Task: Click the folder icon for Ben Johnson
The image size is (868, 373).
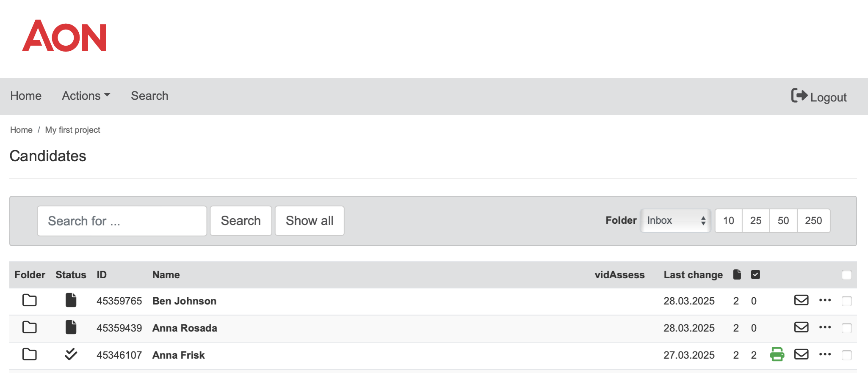Action: tap(29, 301)
